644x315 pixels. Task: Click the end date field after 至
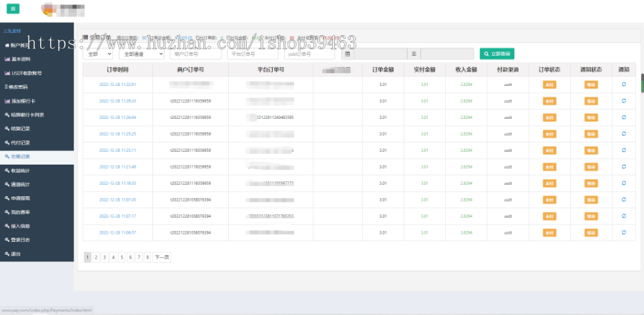tap(447, 54)
